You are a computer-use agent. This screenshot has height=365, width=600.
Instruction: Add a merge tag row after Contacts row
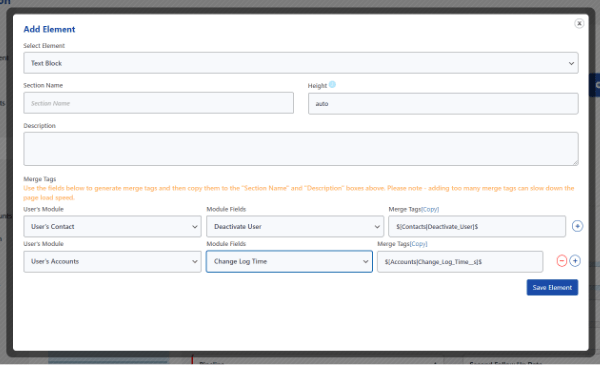(577, 226)
